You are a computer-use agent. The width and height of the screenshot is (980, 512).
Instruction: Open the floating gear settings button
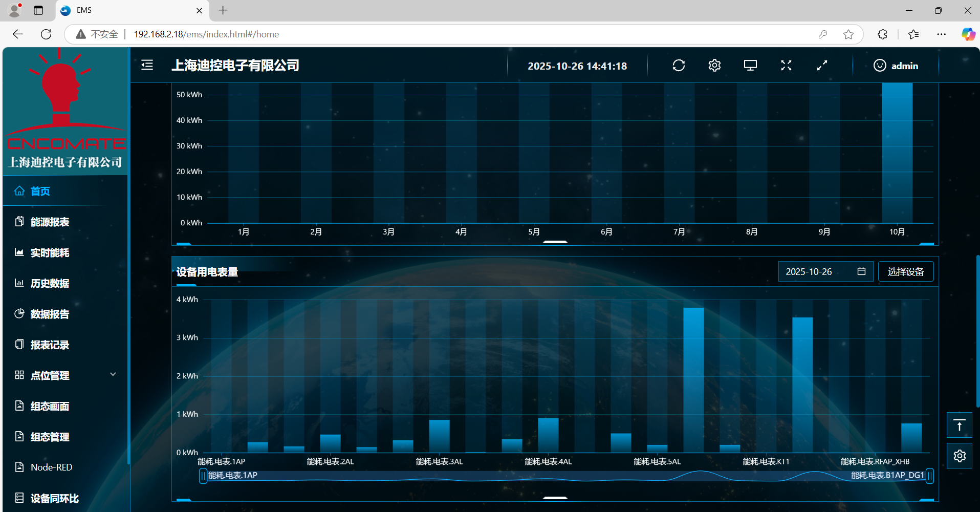959,456
